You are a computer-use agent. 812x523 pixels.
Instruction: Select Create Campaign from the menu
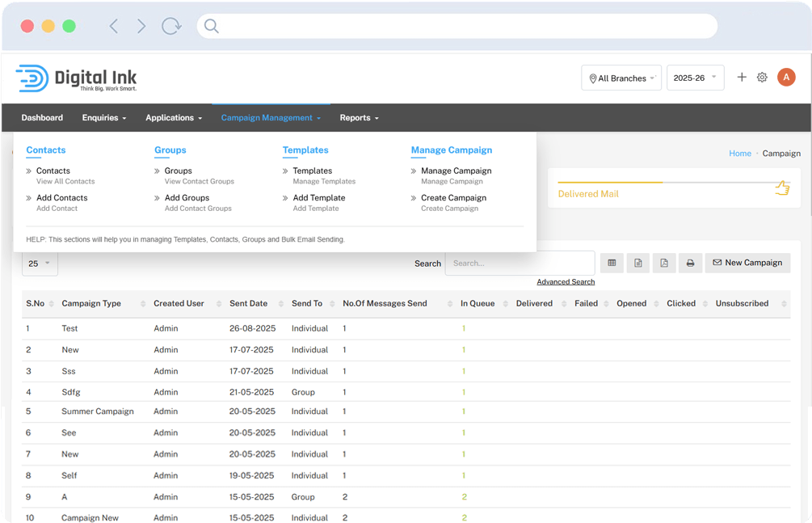point(453,198)
